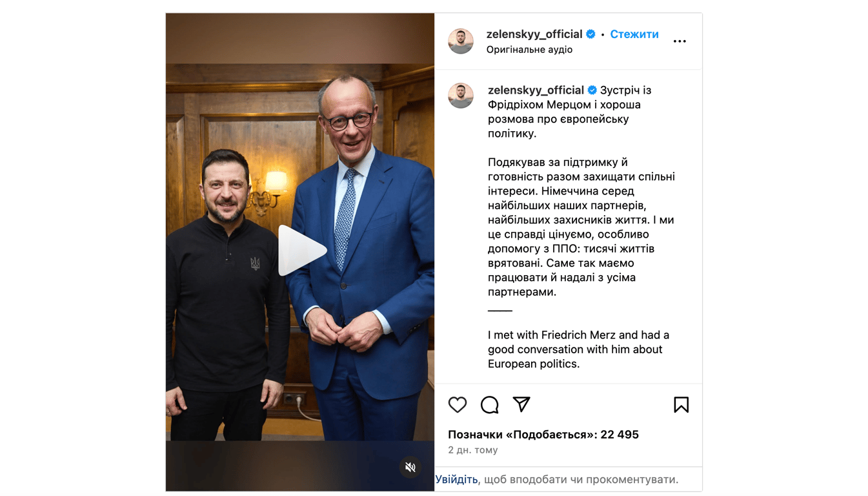Viewport: 868px width, 496px height.
Task: Click the video frame showing two men
Action: 300,252
